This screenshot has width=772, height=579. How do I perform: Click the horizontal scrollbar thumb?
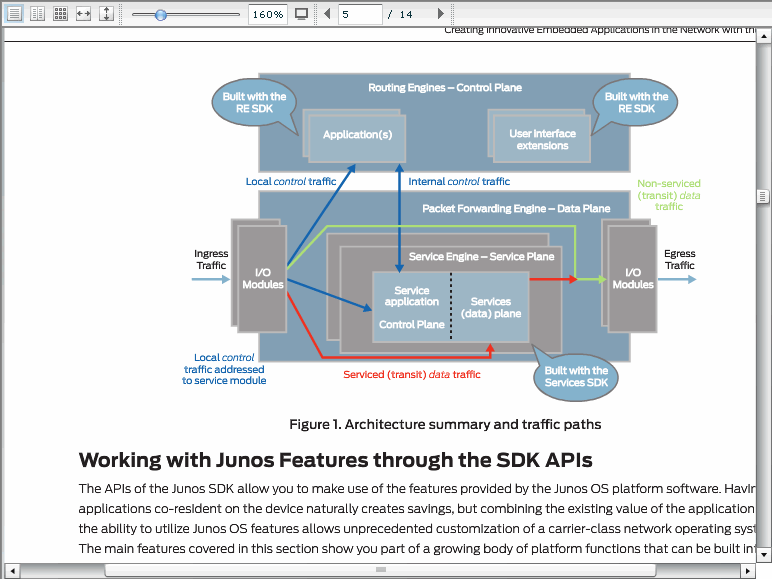(x=380, y=570)
